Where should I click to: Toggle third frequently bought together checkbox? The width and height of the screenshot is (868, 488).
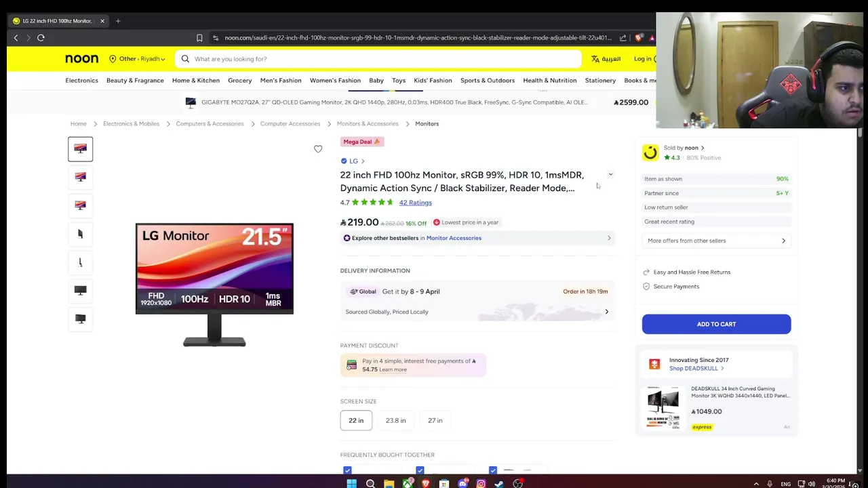point(493,470)
